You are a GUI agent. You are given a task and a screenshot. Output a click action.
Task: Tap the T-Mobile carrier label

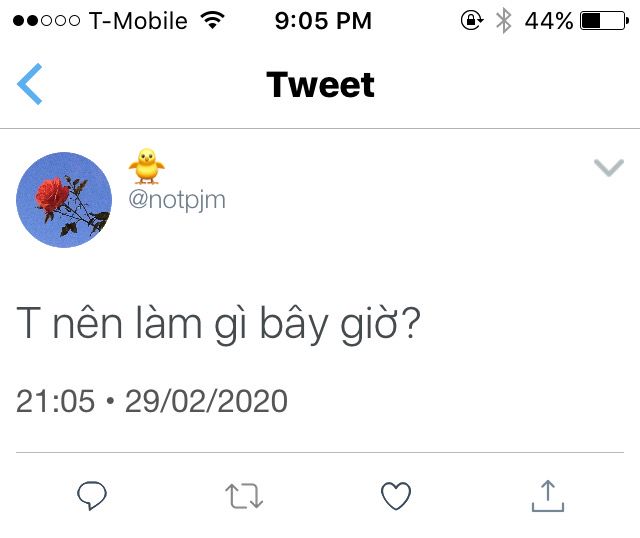point(138,21)
